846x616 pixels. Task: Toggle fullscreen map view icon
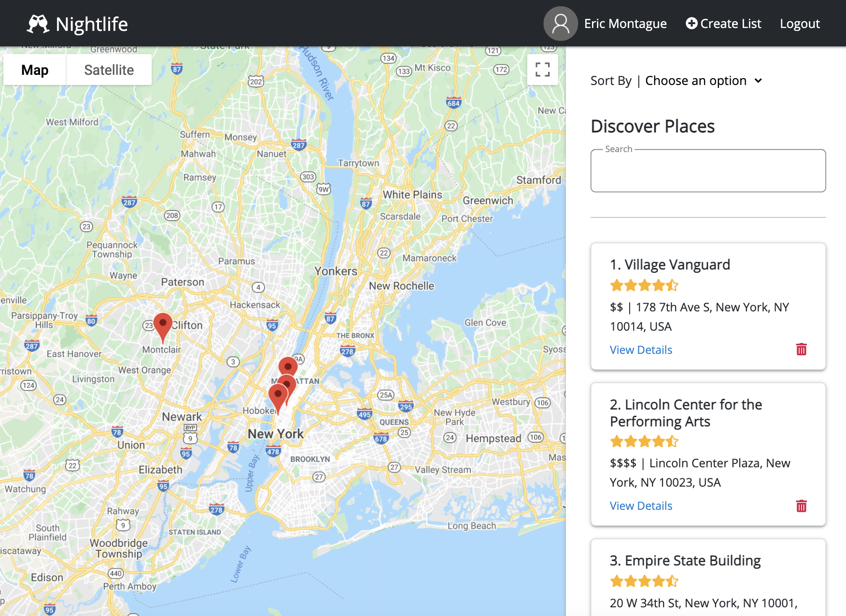pos(542,70)
